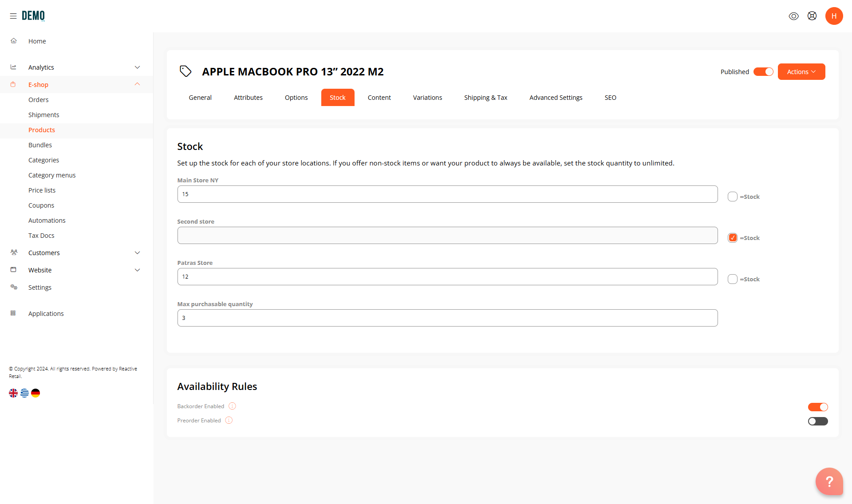Screen dimensions: 852x504
Task: Switch to the Content tab
Action: [x=379, y=98]
